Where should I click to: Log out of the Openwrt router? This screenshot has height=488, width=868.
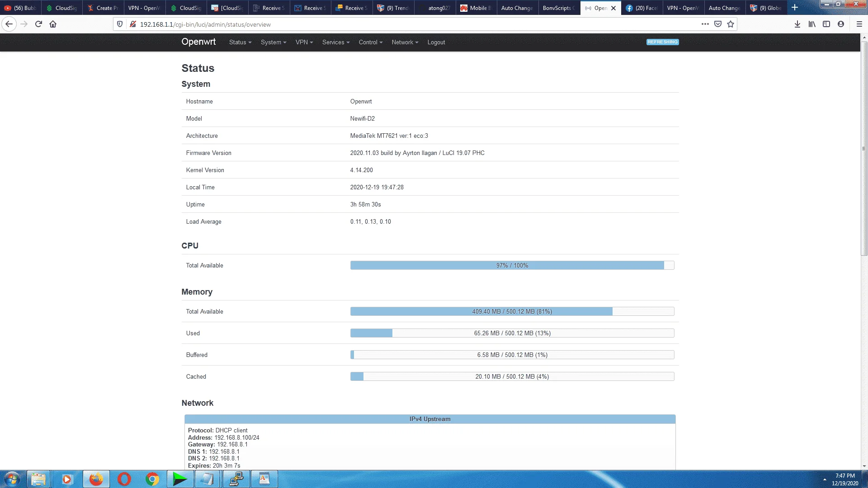pyautogui.click(x=436, y=42)
